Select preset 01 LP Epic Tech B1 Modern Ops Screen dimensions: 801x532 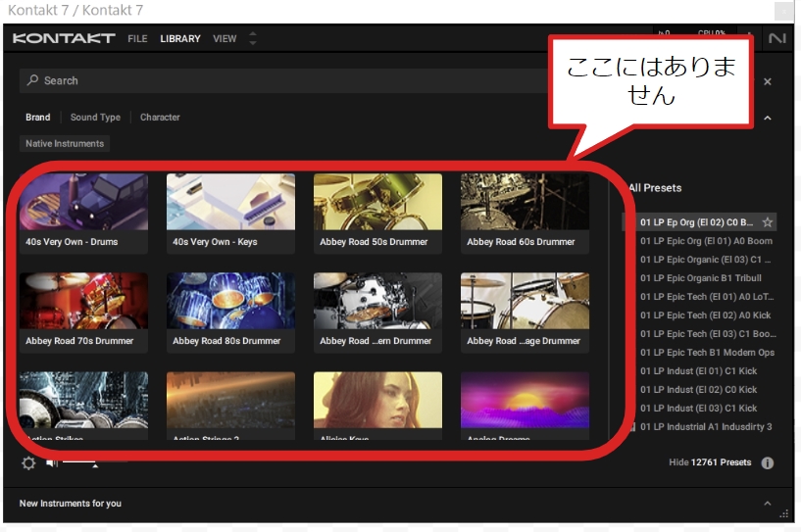[x=708, y=353]
